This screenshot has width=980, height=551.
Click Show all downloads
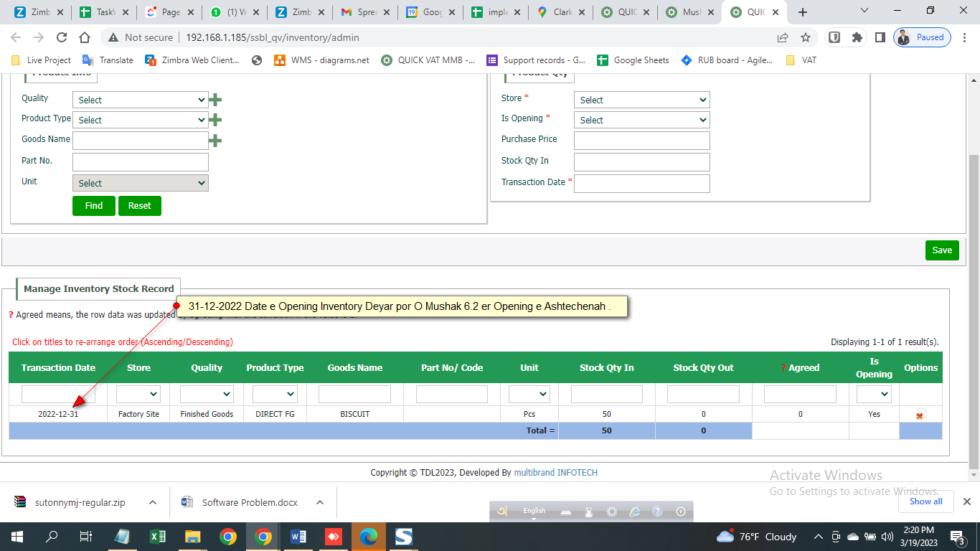[x=926, y=502]
